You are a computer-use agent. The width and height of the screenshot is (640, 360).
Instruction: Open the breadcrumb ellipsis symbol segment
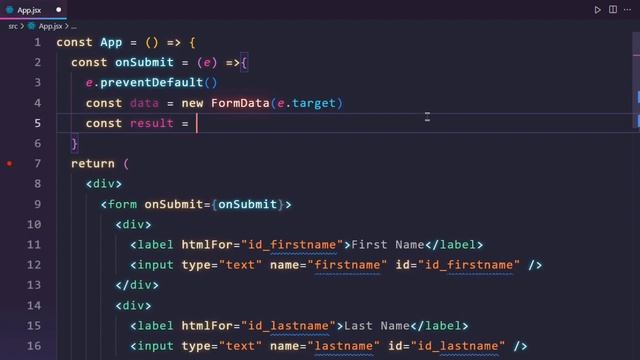coord(73,27)
